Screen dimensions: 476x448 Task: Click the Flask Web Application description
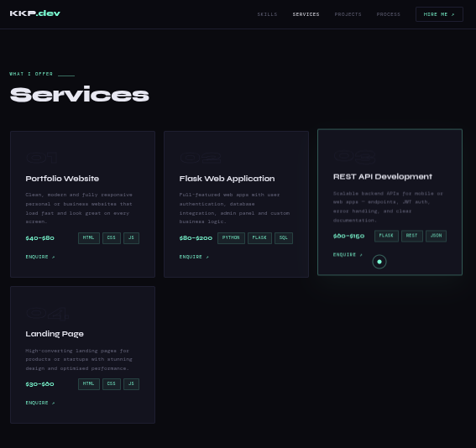coord(234,208)
